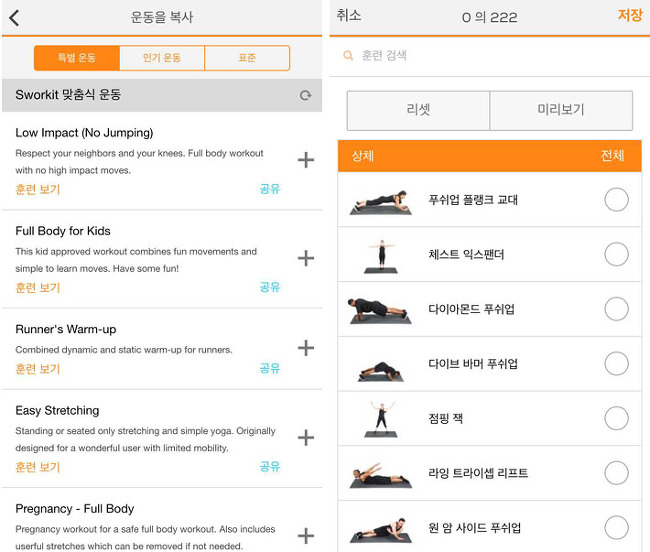Tap the back arrow icon
The height and width of the screenshot is (552, 650).
point(14,17)
